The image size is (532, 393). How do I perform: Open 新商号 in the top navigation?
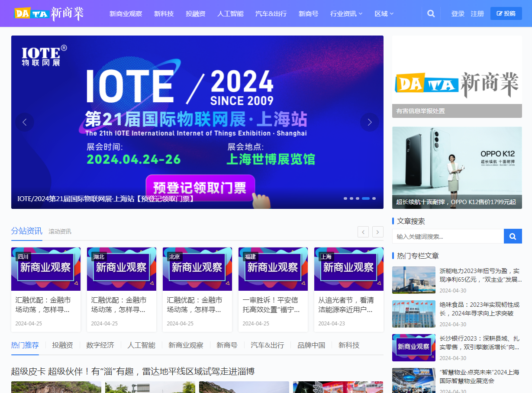tap(309, 13)
